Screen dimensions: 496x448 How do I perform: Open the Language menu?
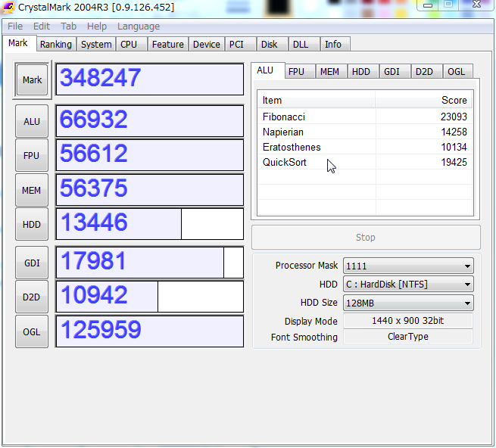pos(139,26)
